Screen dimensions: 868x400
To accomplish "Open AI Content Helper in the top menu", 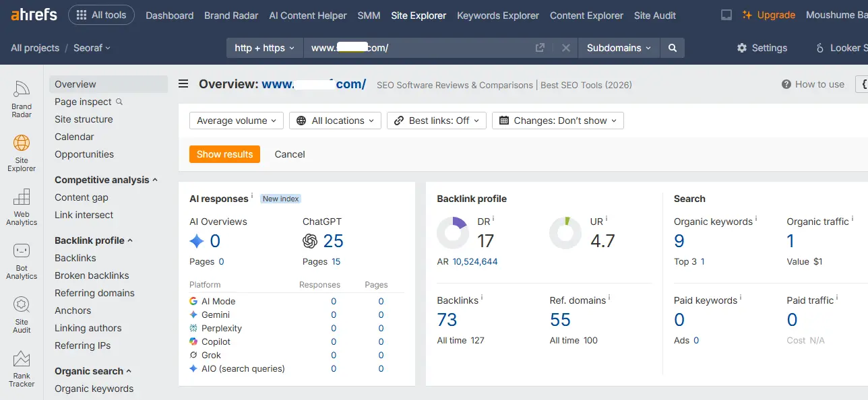I will [x=308, y=15].
